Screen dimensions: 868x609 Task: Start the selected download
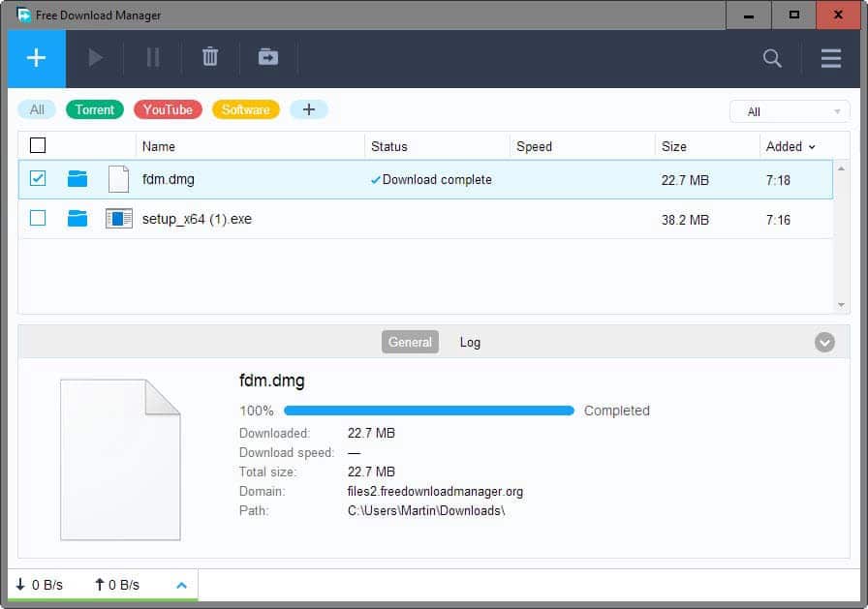(95, 57)
